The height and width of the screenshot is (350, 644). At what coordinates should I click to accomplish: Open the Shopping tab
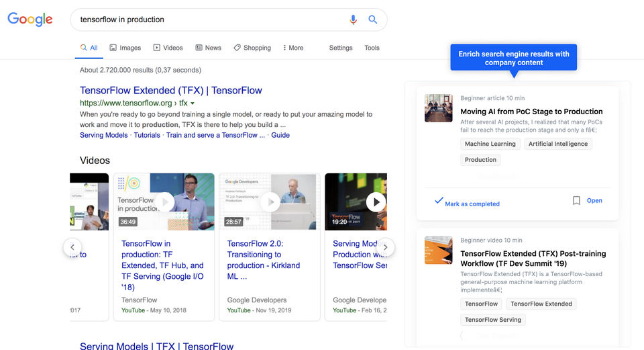click(252, 48)
